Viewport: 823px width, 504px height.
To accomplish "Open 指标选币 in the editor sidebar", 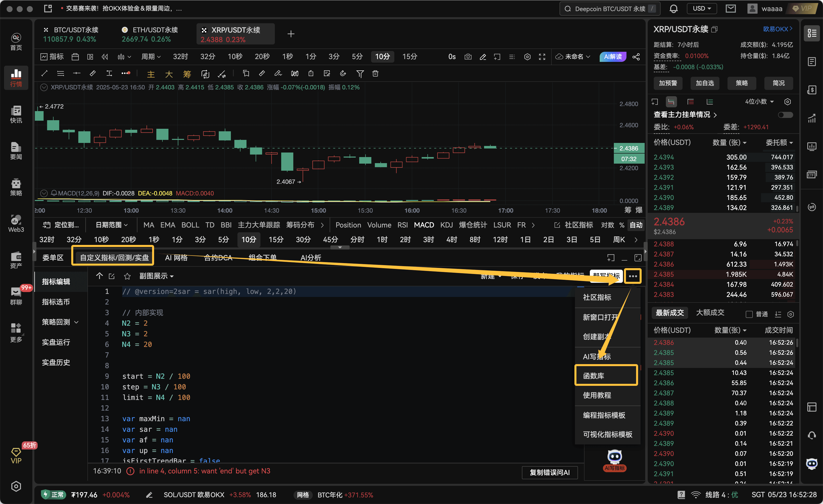I will pyautogui.click(x=56, y=302).
